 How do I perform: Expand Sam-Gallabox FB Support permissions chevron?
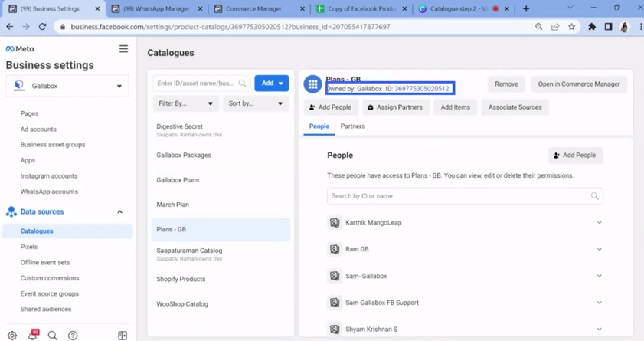600,303
